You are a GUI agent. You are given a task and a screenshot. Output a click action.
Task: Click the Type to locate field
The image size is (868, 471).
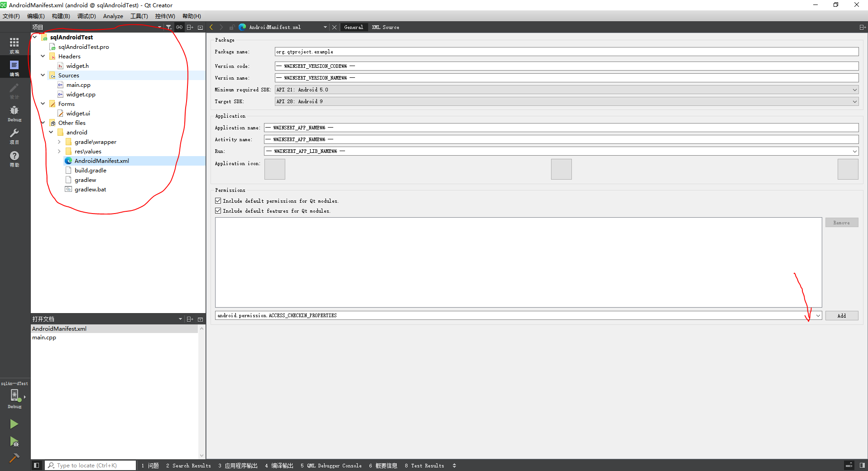tap(91, 466)
